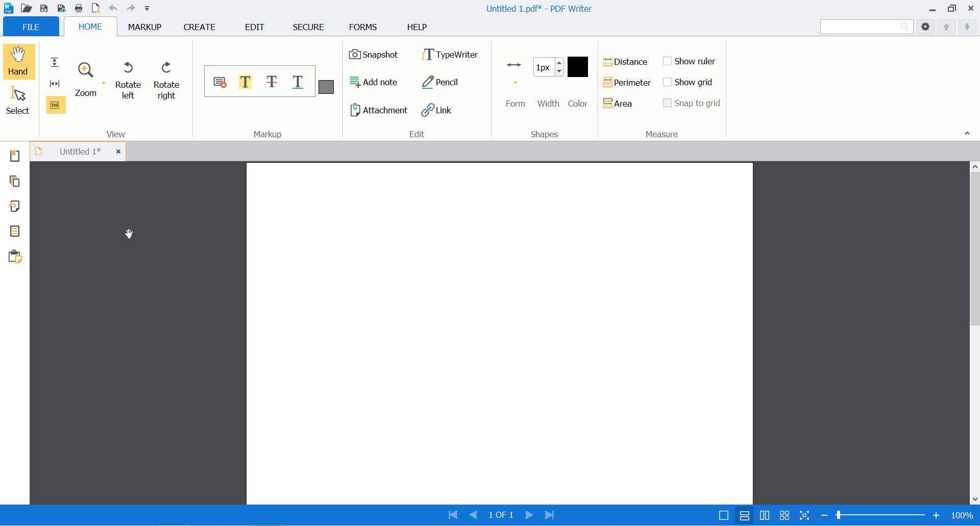Screen dimensions: 980x526
Task: Select the Distance measure tool
Action: click(625, 62)
